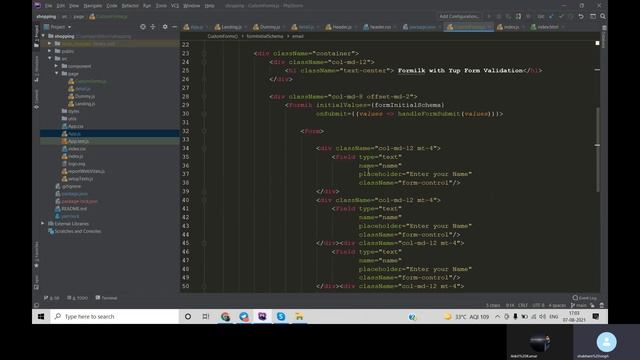Viewport: 640px width, 360px height.
Task: Click the notification center icon
Action: 596,316
